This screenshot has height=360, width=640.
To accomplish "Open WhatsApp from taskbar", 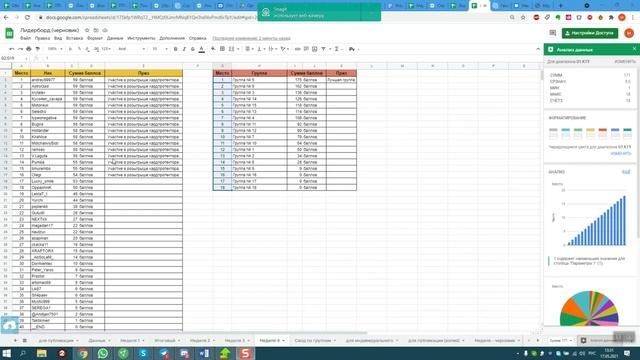I will point(103,353).
